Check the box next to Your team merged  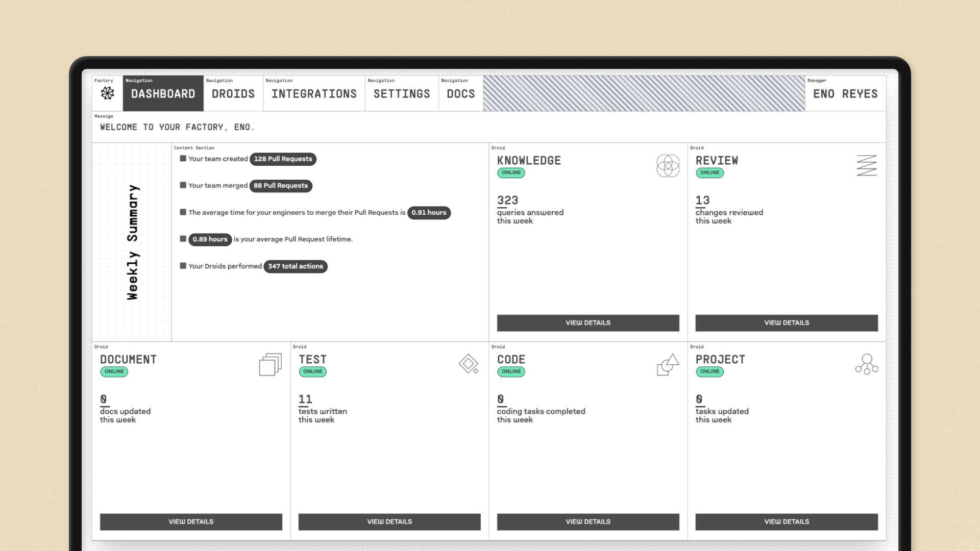point(183,186)
